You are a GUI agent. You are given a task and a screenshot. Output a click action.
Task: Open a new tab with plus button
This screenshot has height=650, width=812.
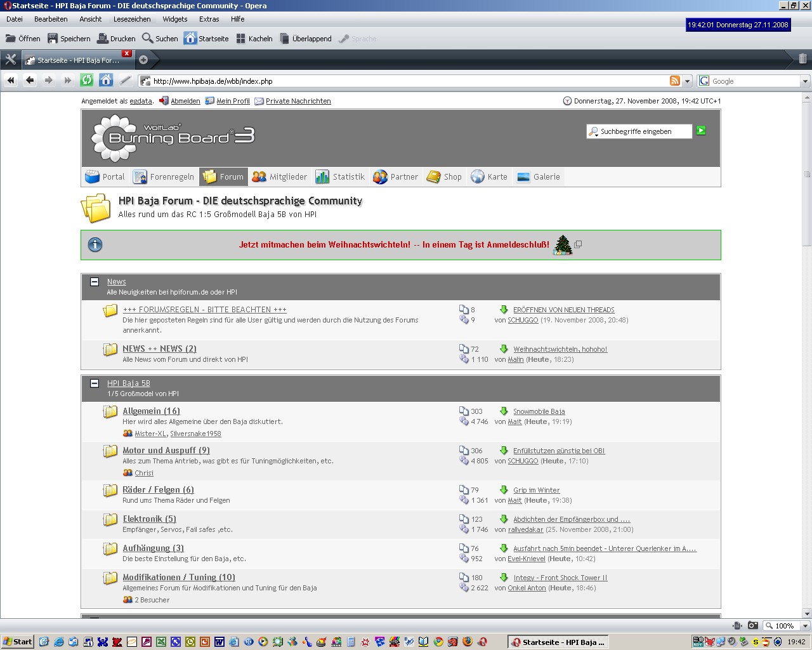point(143,60)
